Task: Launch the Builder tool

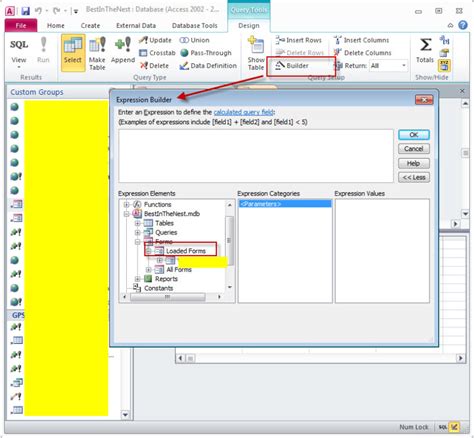Action: point(292,66)
